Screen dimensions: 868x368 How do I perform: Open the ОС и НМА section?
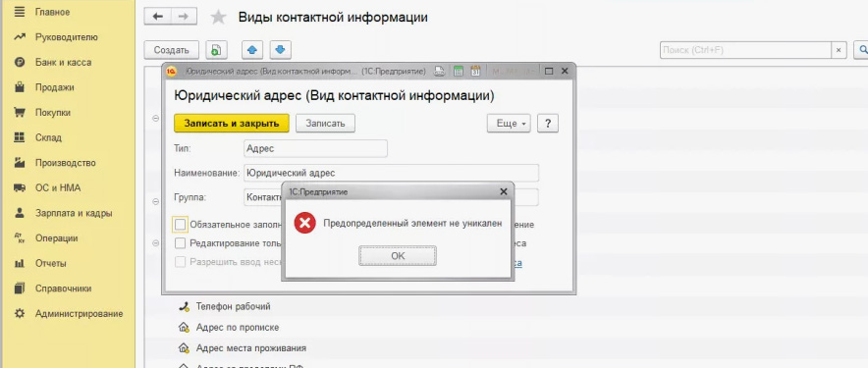coord(58,188)
